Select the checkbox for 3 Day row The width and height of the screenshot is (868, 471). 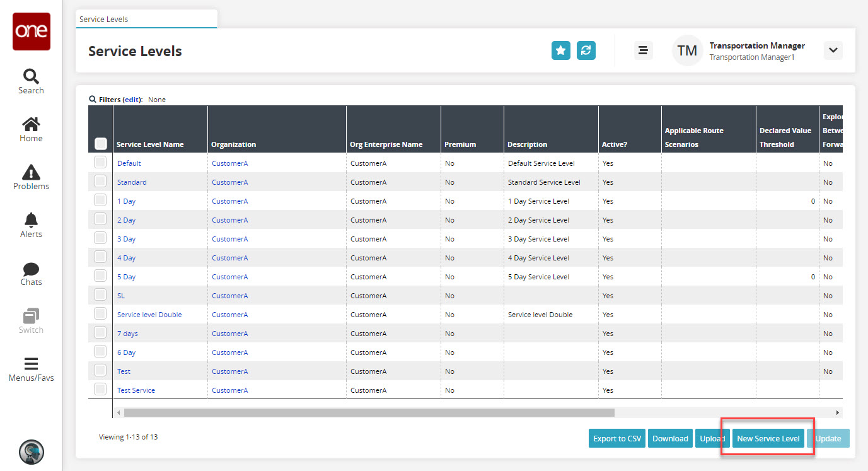pos(100,238)
